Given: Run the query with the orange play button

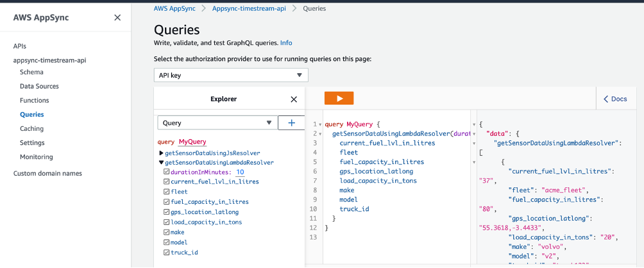Looking at the screenshot, I should [x=339, y=99].
